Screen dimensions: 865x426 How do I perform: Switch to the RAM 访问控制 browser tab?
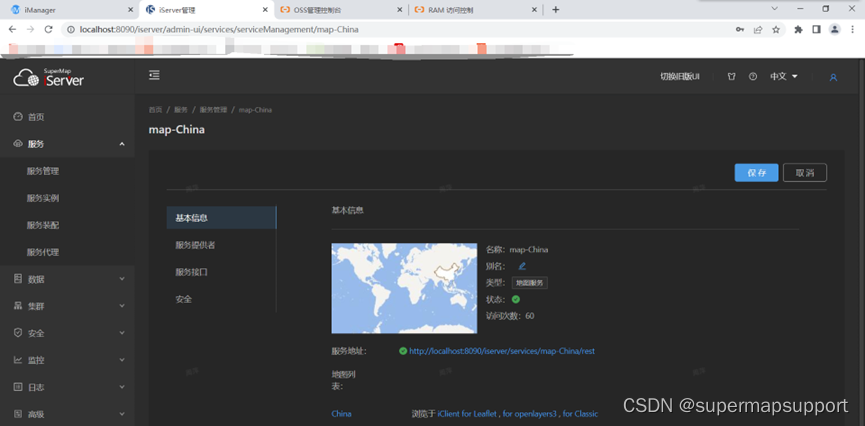tap(476, 10)
